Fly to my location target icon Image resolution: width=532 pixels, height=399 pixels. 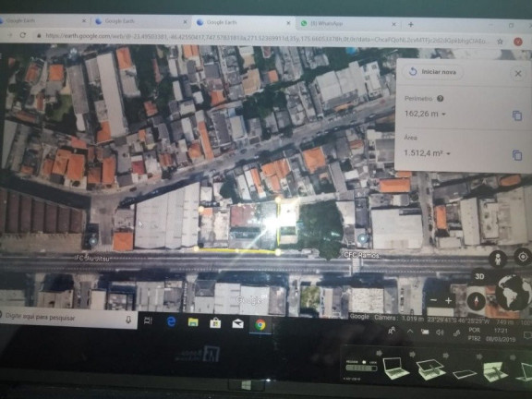point(523,257)
